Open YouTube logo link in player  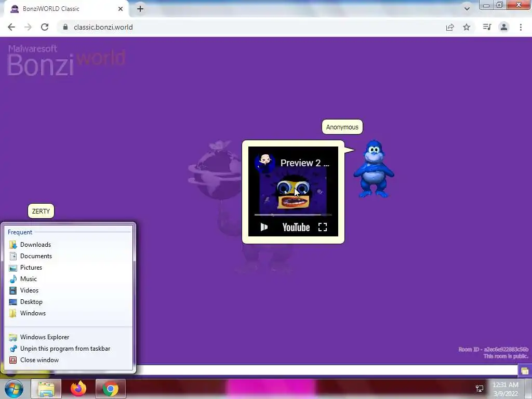click(296, 227)
